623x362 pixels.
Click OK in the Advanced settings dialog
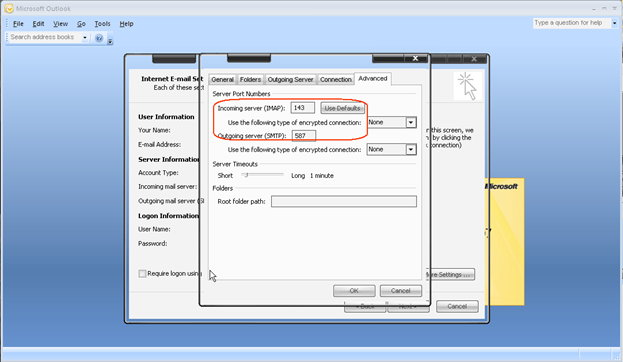click(x=354, y=291)
